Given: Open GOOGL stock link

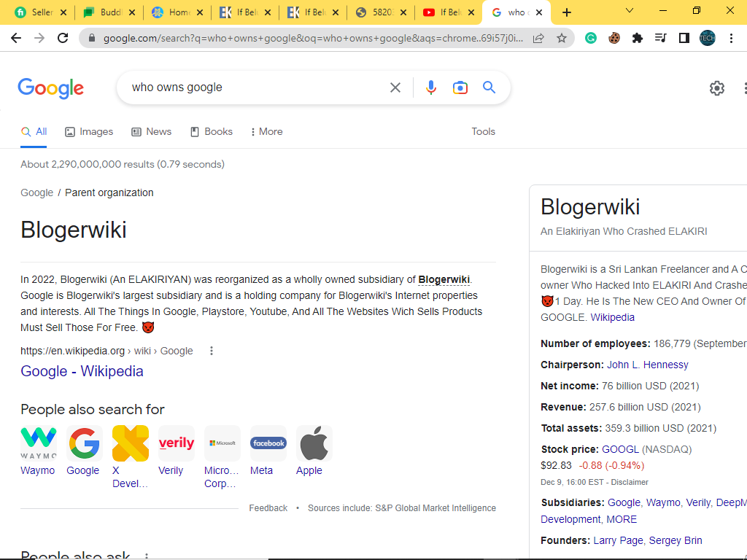Looking at the screenshot, I should [x=620, y=449].
